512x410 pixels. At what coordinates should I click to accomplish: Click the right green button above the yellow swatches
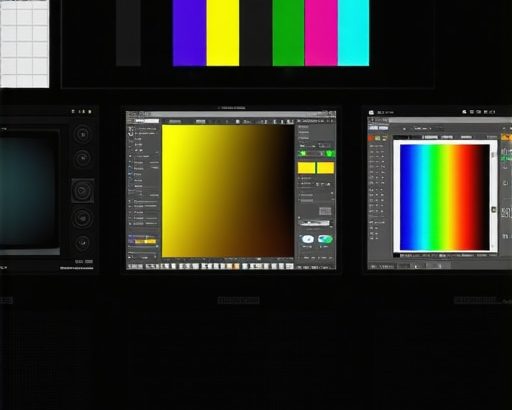[329, 153]
